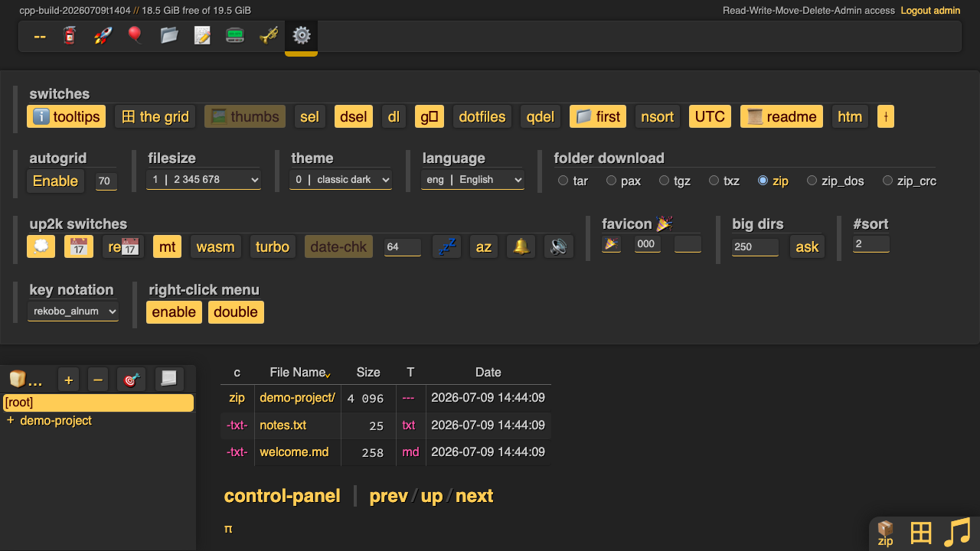This screenshot has height=551, width=980.
Task: Click the gear settings tab icon
Action: 301,36
